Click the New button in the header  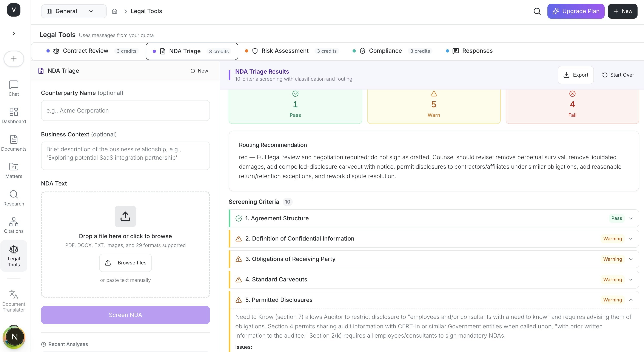point(622,11)
